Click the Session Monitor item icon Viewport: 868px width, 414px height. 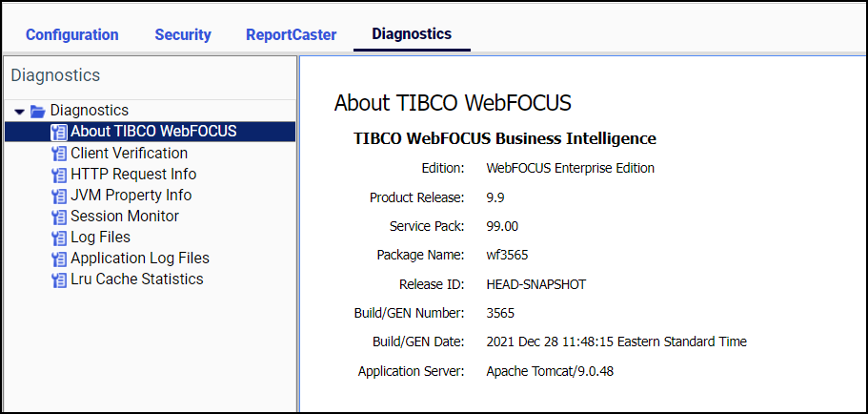click(59, 217)
